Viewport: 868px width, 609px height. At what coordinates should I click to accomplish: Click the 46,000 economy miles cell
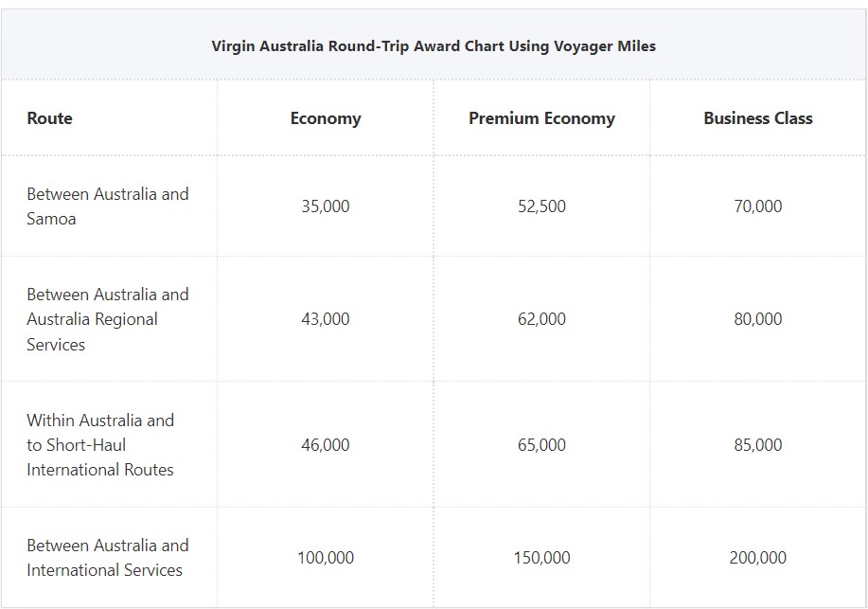point(326,445)
